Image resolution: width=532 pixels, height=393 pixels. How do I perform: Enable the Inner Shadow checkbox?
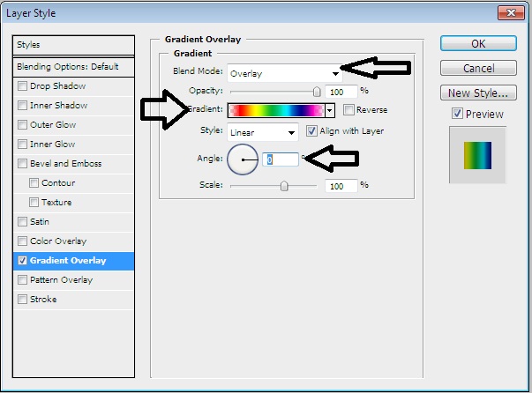click(x=22, y=106)
